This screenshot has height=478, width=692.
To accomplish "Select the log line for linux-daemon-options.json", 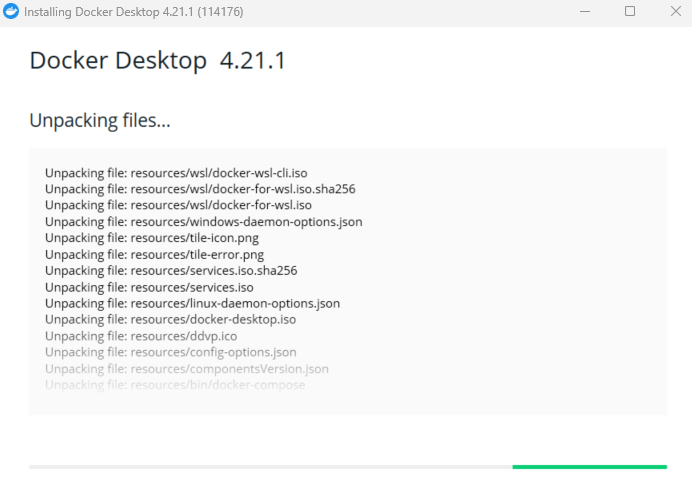I will pyautogui.click(x=192, y=304).
